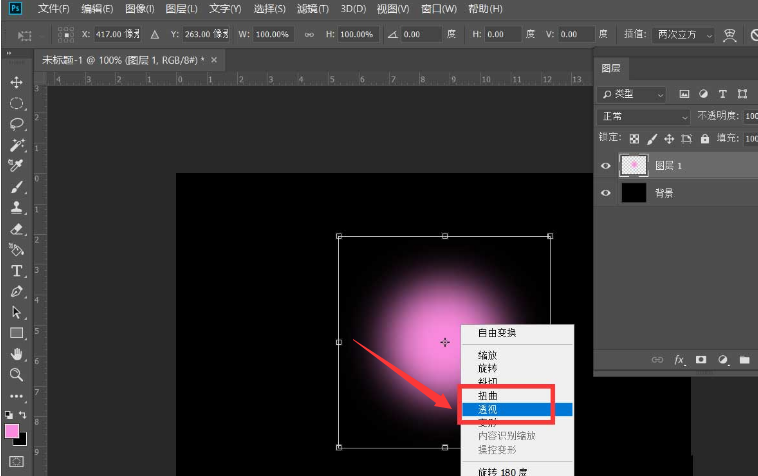
Task: Click the reference point locator grid
Action: [66, 34]
